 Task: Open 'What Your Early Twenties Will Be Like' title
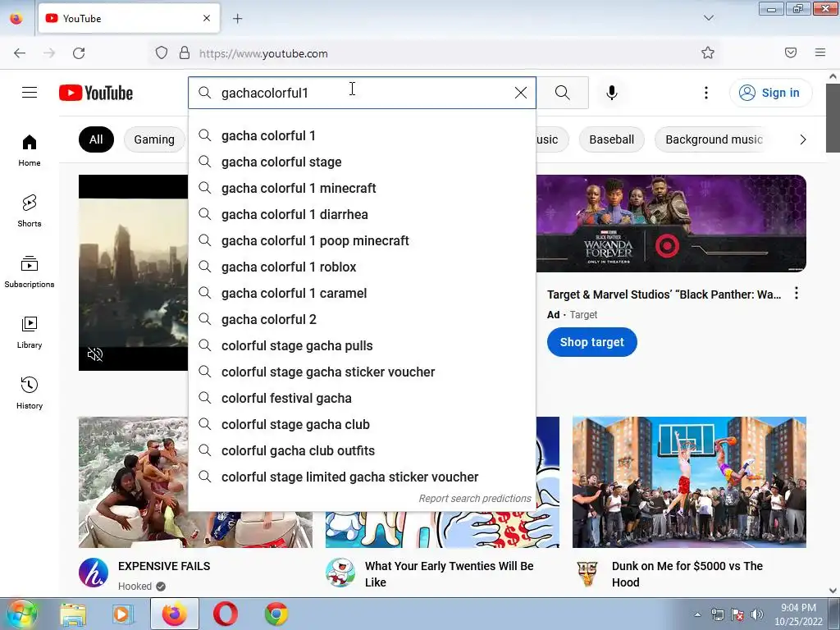point(449,573)
